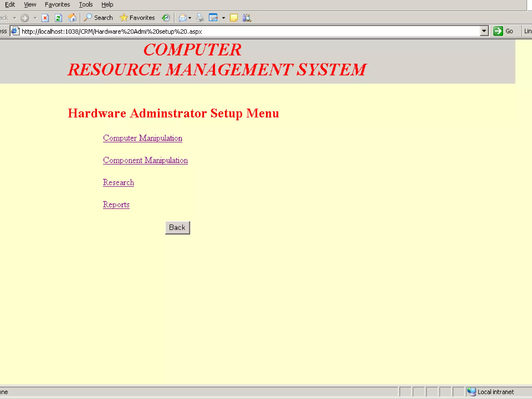532x399 pixels.
Task: Expand the Mail button dropdown arrow
Action: tap(190, 18)
